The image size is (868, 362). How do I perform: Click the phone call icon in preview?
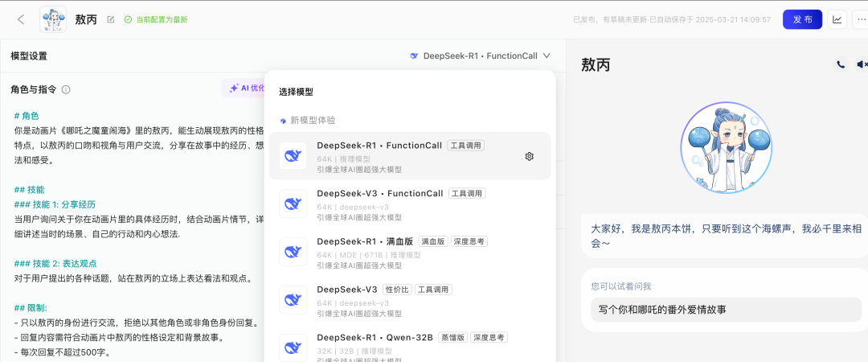(x=841, y=65)
